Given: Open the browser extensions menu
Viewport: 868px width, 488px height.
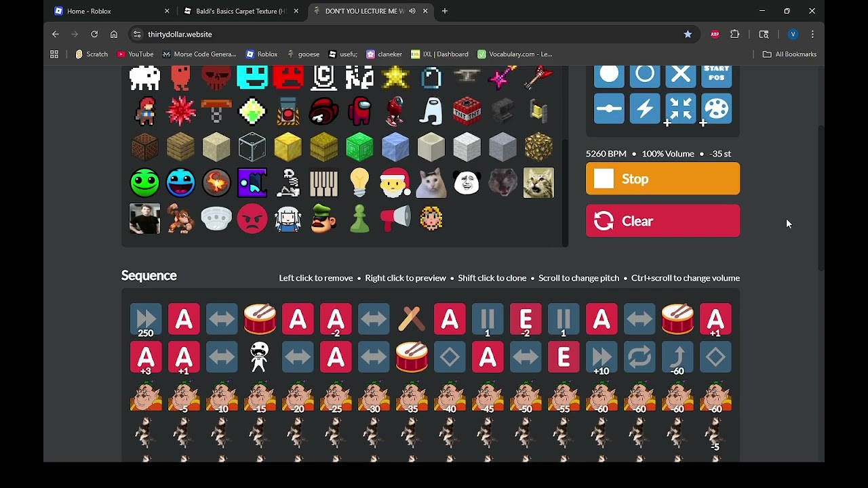Looking at the screenshot, I should tap(735, 34).
